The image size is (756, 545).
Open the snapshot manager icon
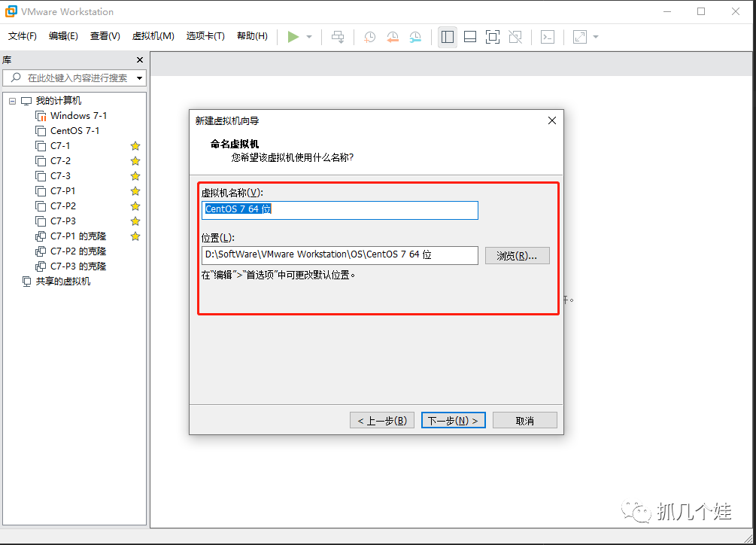(x=415, y=37)
